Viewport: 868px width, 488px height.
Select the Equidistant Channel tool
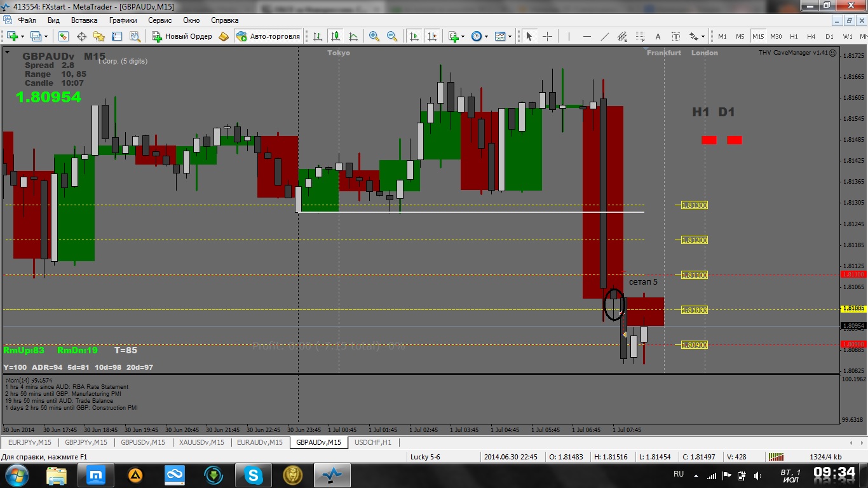[x=622, y=36]
